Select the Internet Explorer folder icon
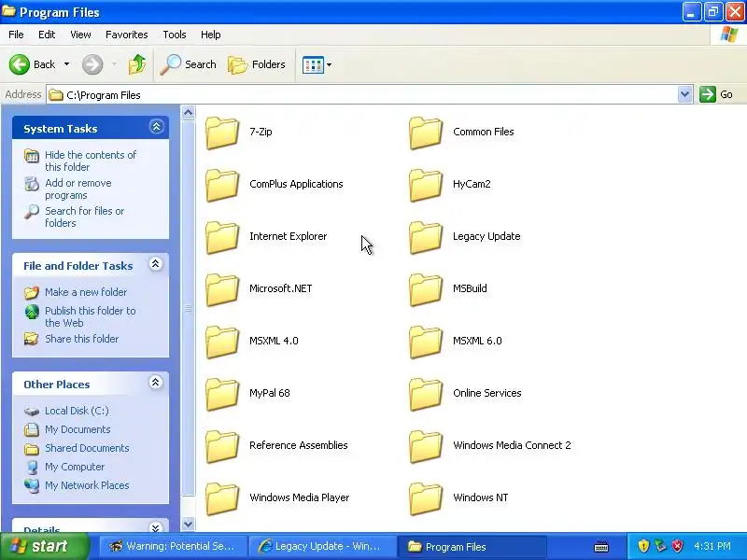 [x=222, y=238]
